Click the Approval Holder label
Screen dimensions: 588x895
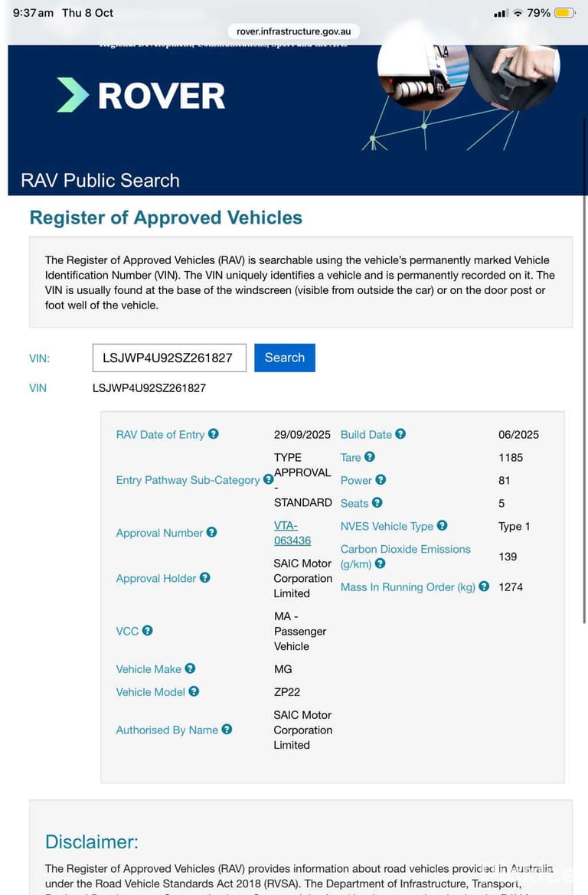coord(156,578)
